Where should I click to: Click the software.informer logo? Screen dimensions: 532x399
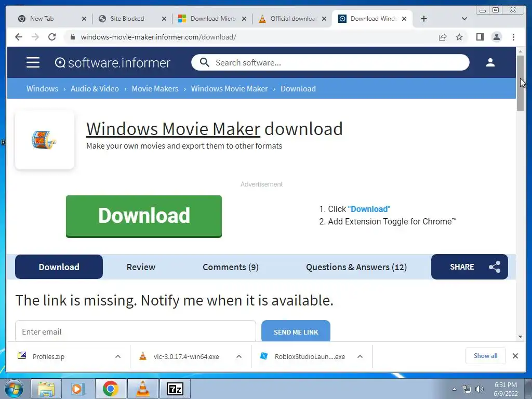(x=112, y=63)
